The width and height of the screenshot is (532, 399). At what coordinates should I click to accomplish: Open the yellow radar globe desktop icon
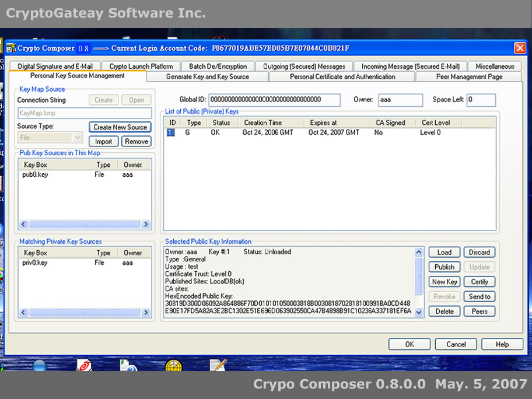[x=173, y=366]
